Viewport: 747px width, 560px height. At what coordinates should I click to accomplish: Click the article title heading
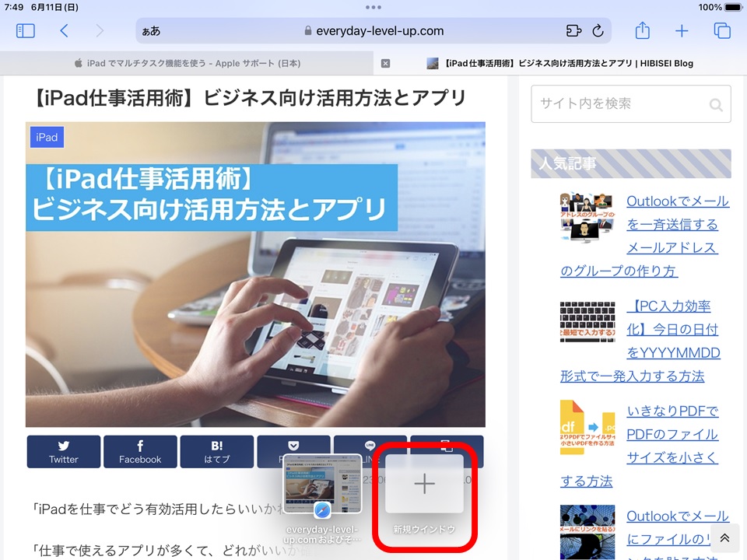(249, 98)
